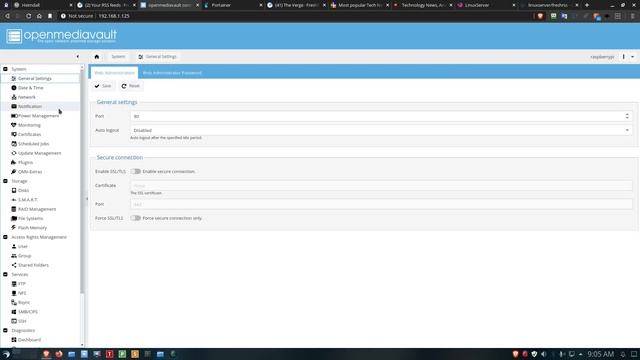The height and width of the screenshot is (360, 640).
Task: Open Update Management refresh icon
Action: coord(14,153)
